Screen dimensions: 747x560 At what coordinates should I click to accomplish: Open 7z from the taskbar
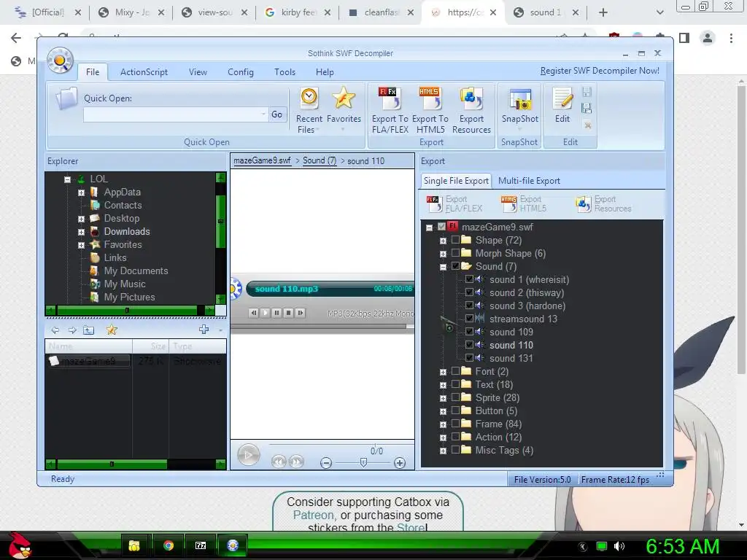point(201,545)
